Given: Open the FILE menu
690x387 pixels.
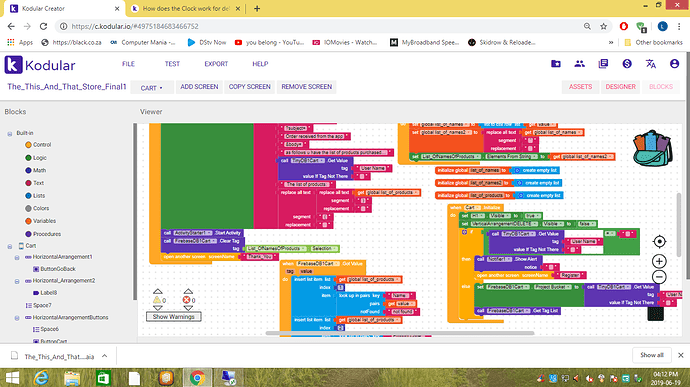Looking at the screenshot, I should click(x=128, y=64).
